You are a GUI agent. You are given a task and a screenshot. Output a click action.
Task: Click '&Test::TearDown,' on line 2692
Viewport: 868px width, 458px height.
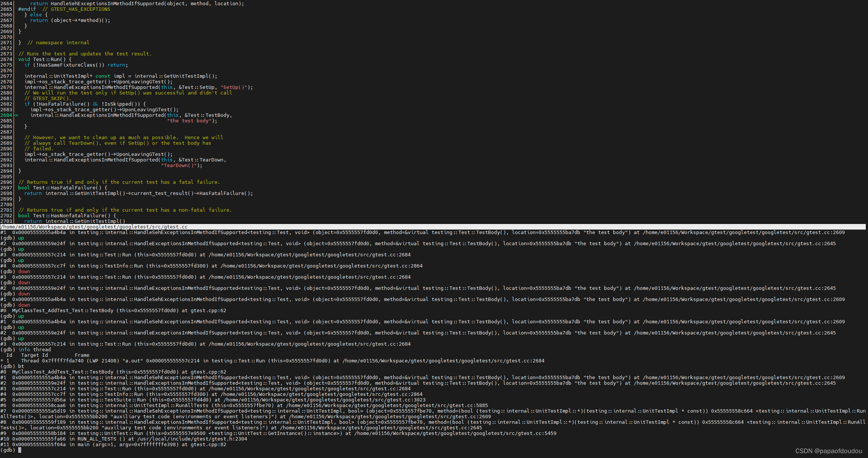202,160
